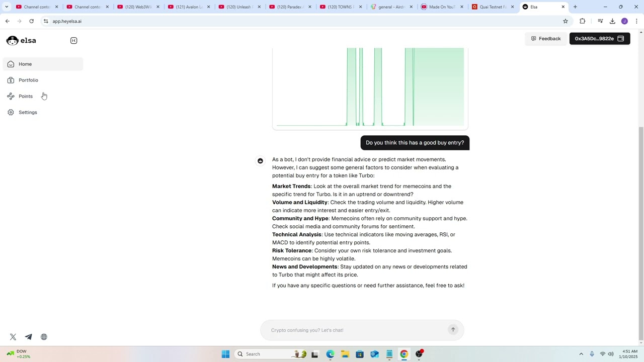Viewport: 644px width, 362px height.
Task: Click 'News and Developments' text
Action: pyautogui.click(x=305, y=266)
